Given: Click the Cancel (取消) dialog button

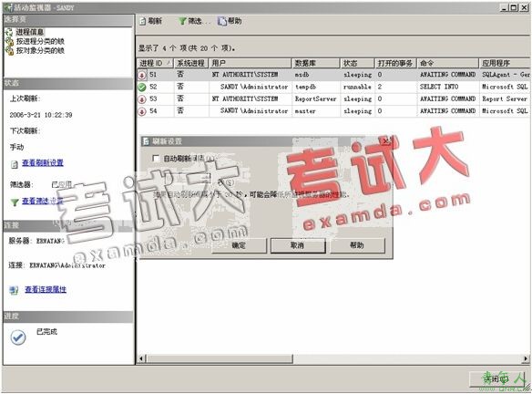Looking at the screenshot, I should (x=298, y=245).
